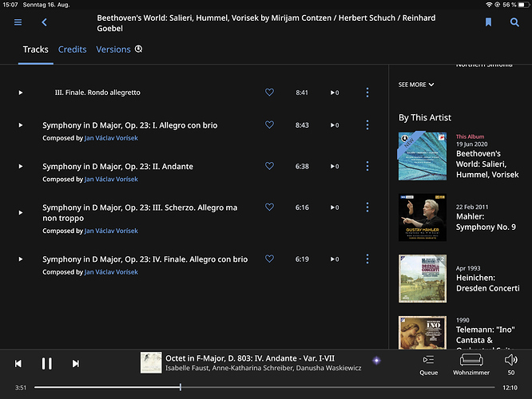
Task: Play Symphony Op. 23: IV. Finale
Action: [x=21, y=259]
